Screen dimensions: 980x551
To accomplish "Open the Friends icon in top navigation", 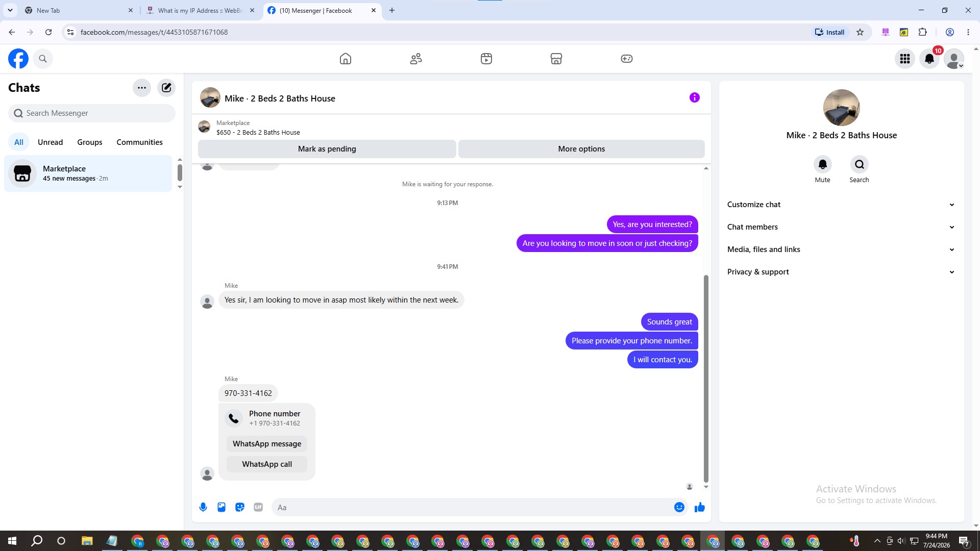I will click(x=416, y=59).
